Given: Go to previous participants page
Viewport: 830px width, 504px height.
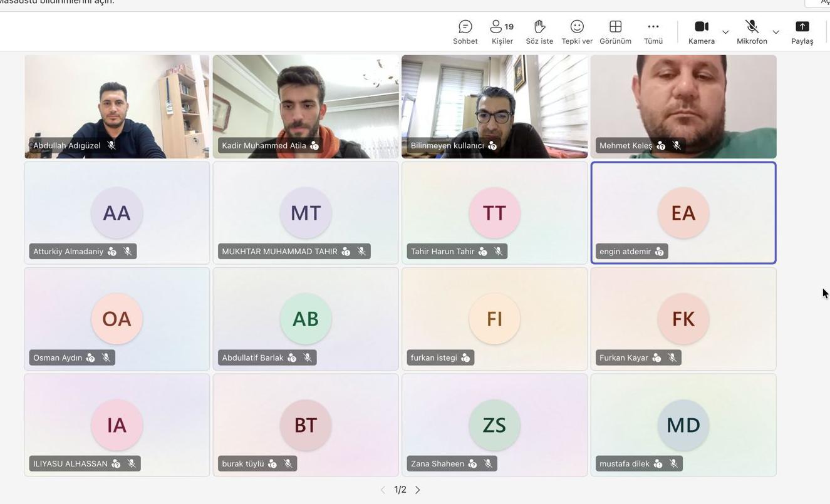Looking at the screenshot, I should pyautogui.click(x=383, y=490).
